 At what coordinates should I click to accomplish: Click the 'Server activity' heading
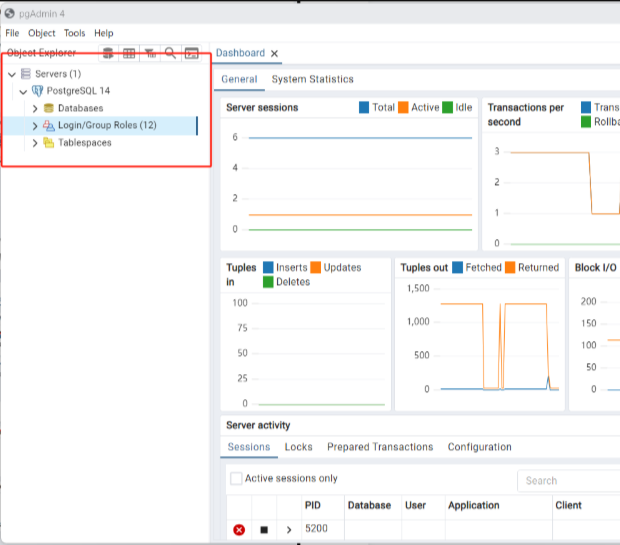(x=258, y=425)
